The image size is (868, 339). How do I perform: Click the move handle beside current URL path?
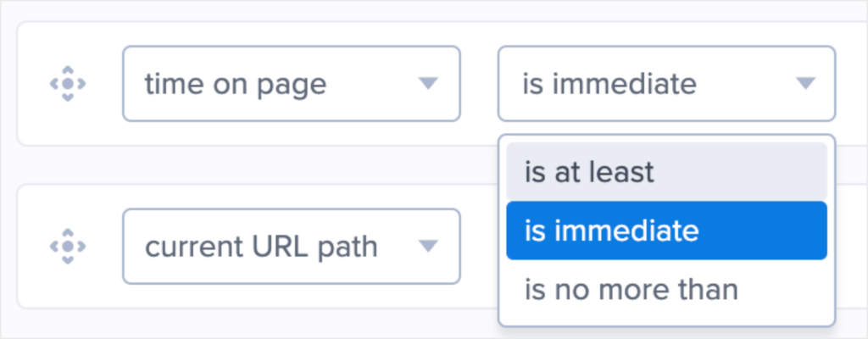pyautogui.click(x=69, y=247)
